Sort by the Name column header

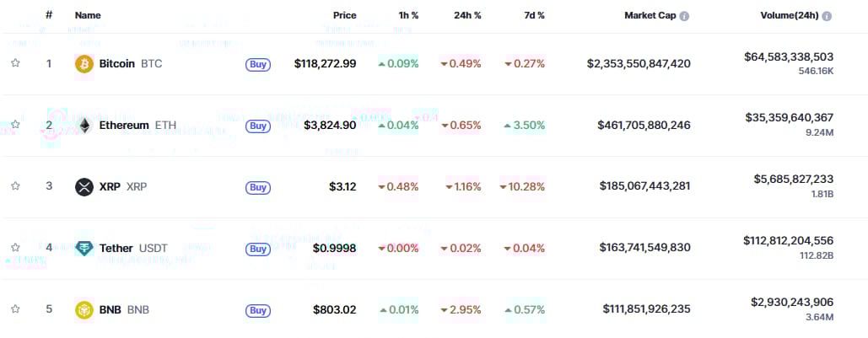coord(88,15)
